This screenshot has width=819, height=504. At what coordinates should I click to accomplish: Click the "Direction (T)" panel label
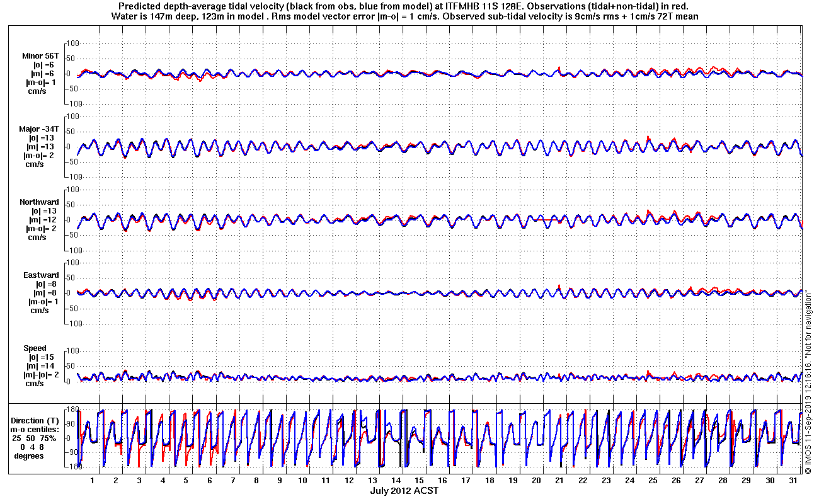35,420
